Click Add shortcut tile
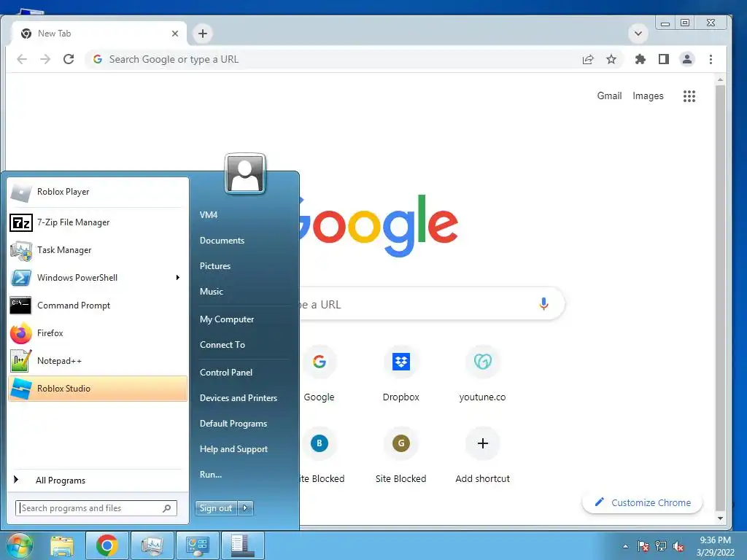The width and height of the screenshot is (747, 560). [x=483, y=456]
